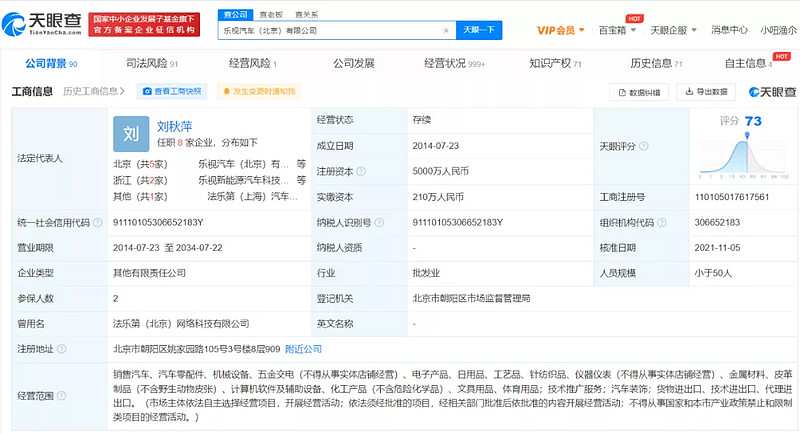Click the 浙江（共2家） region row
Viewport: 800px width, 434px height.
(x=140, y=181)
